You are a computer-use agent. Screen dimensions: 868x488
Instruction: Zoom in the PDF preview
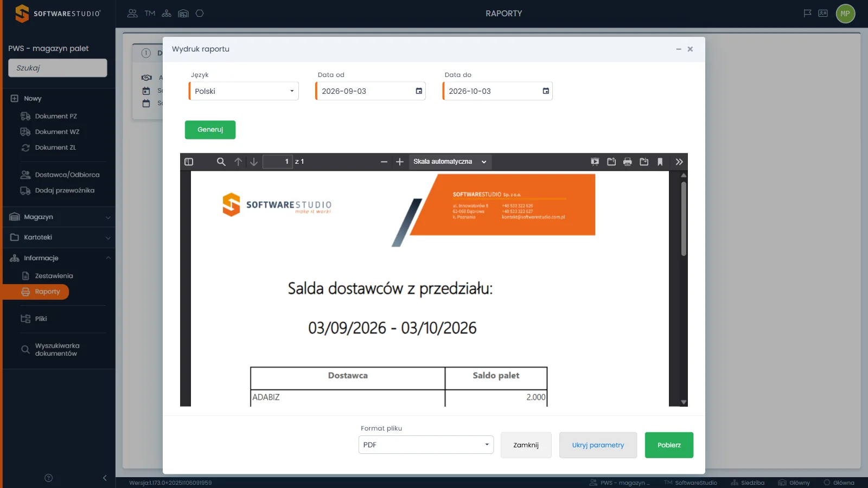400,162
